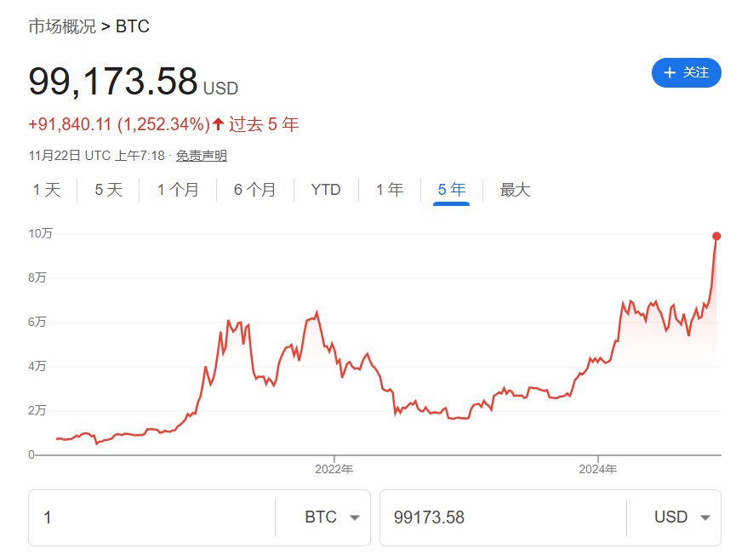Switch to the 最大 range tab

tap(515, 190)
